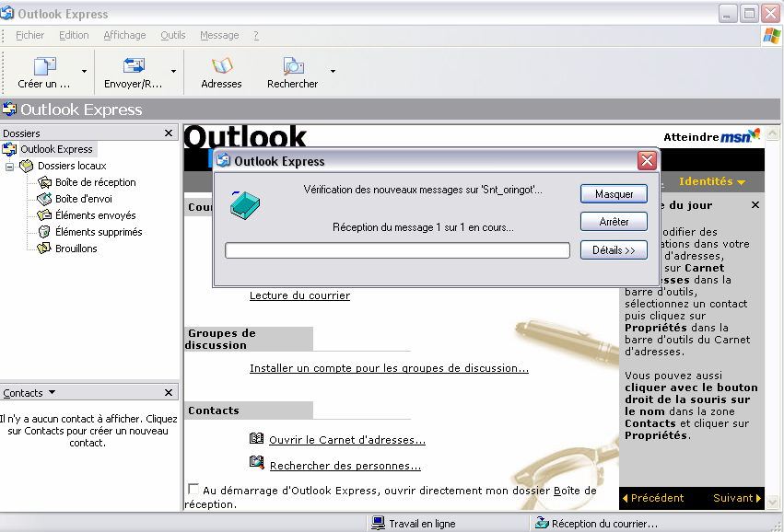Click the people search icon beside Rechercher des personnes
The image size is (784, 532).
point(256,462)
